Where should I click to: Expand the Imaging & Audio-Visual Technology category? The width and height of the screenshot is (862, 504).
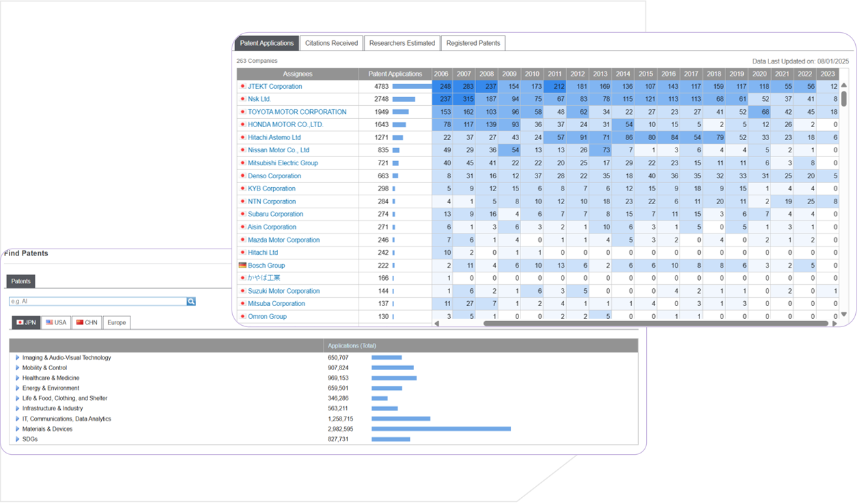point(18,358)
